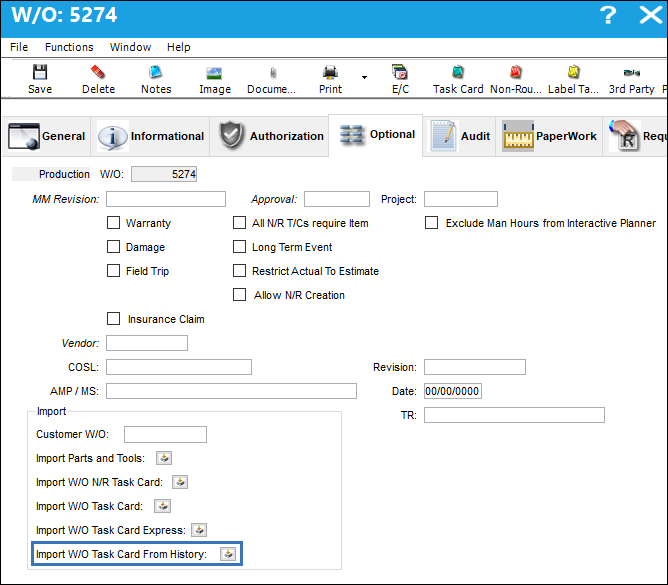Open the Functions menu

[x=69, y=47]
